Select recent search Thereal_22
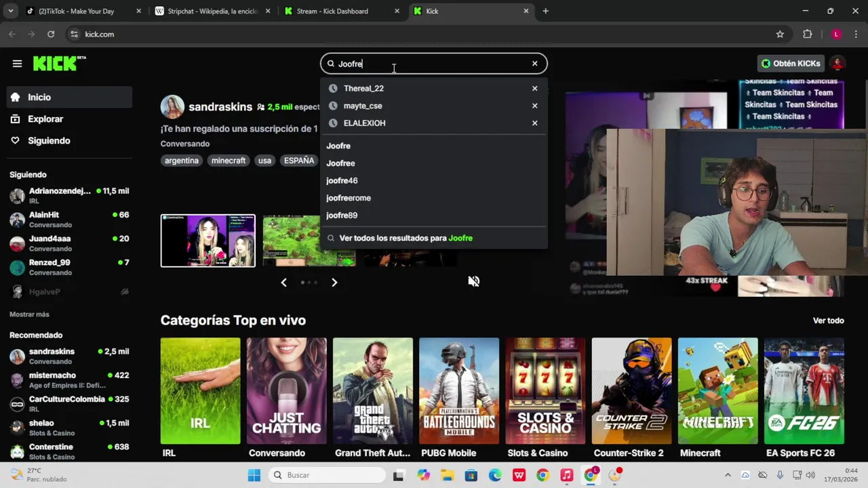The height and width of the screenshot is (488, 868). (x=363, y=88)
